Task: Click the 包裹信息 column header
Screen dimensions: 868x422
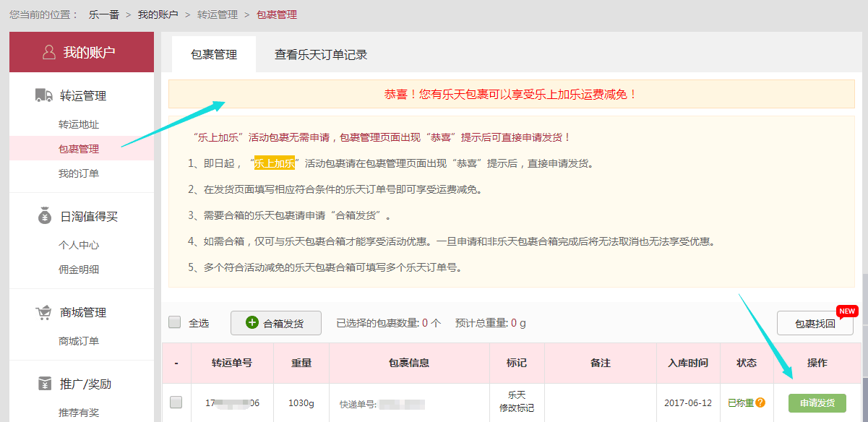Action: click(409, 363)
